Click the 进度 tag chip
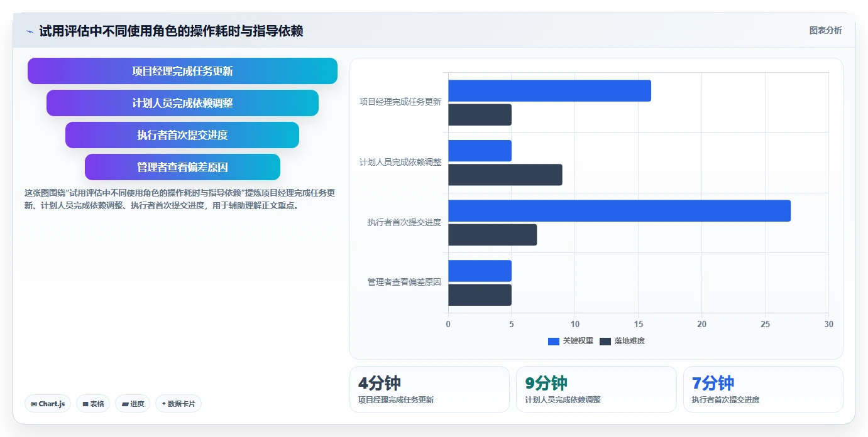Image resolution: width=868 pixels, height=437 pixels. click(x=133, y=404)
